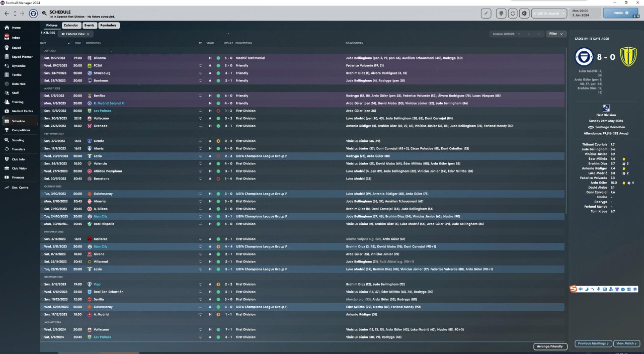Click the 4 - 4 result on 8/11/2023
The width and height of the screenshot is (644, 354).
(x=228, y=246)
